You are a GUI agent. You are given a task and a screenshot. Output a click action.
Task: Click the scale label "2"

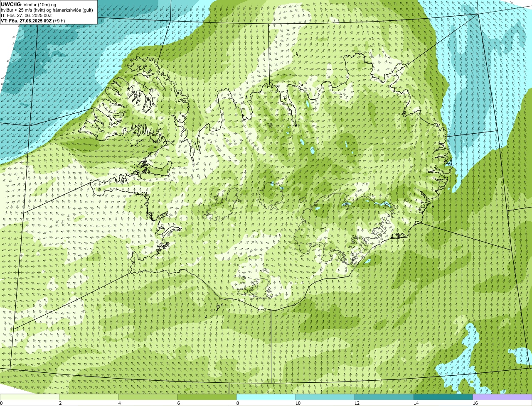coord(60,403)
